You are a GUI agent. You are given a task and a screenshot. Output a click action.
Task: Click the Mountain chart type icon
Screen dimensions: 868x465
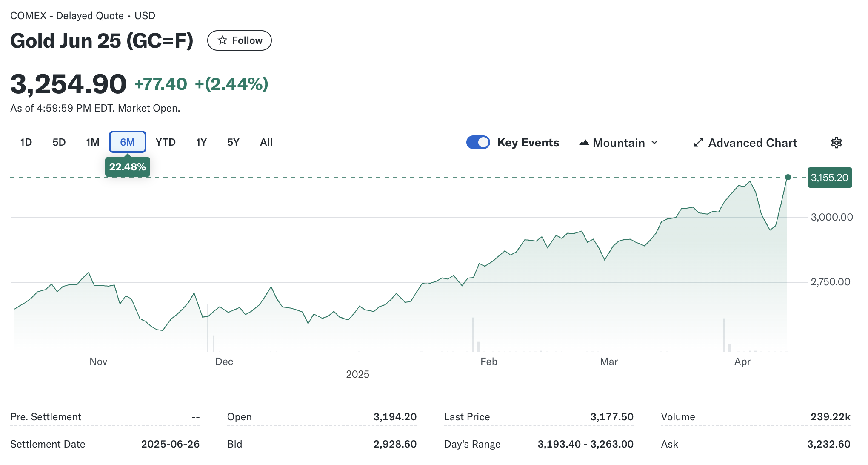pos(584,143)
